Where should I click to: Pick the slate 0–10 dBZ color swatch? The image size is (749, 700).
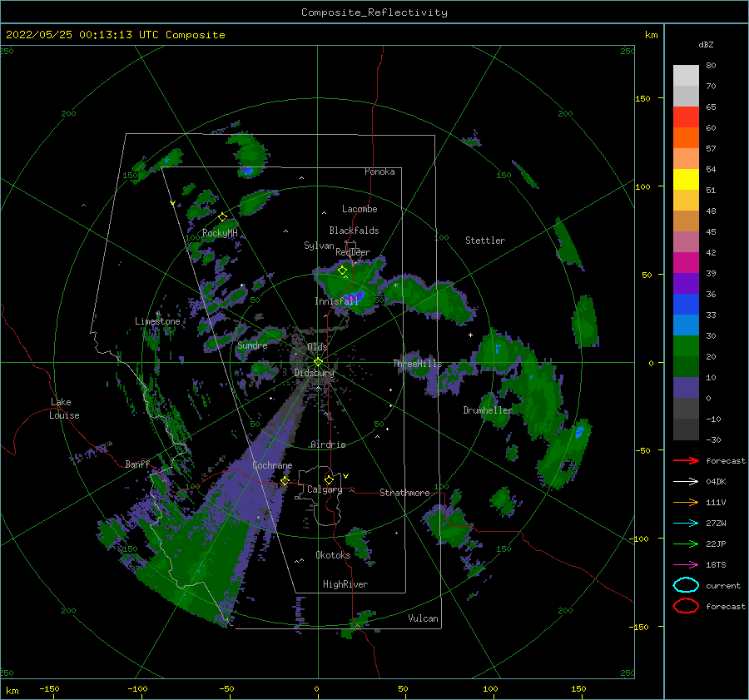(686, 388)
